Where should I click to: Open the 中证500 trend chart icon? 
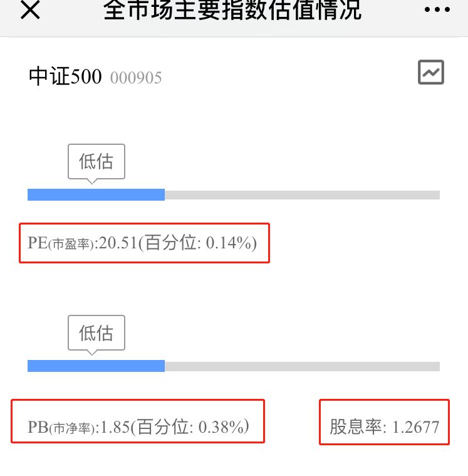point(431,73)
